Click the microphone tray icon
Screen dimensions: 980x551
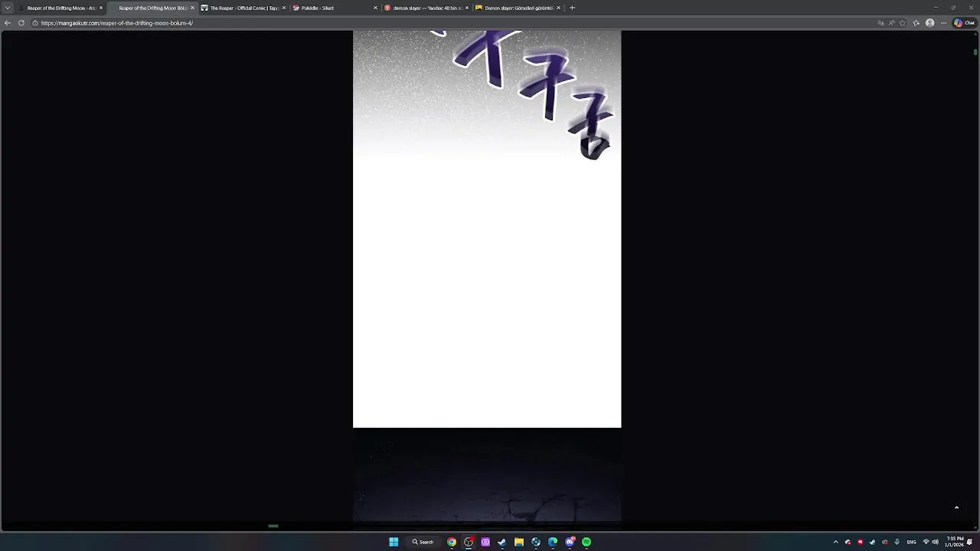[x=897, y=542]
